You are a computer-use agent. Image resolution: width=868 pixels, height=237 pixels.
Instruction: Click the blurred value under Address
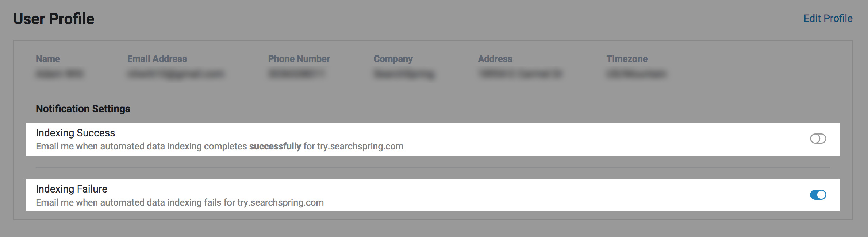click(x=520, y=74)
